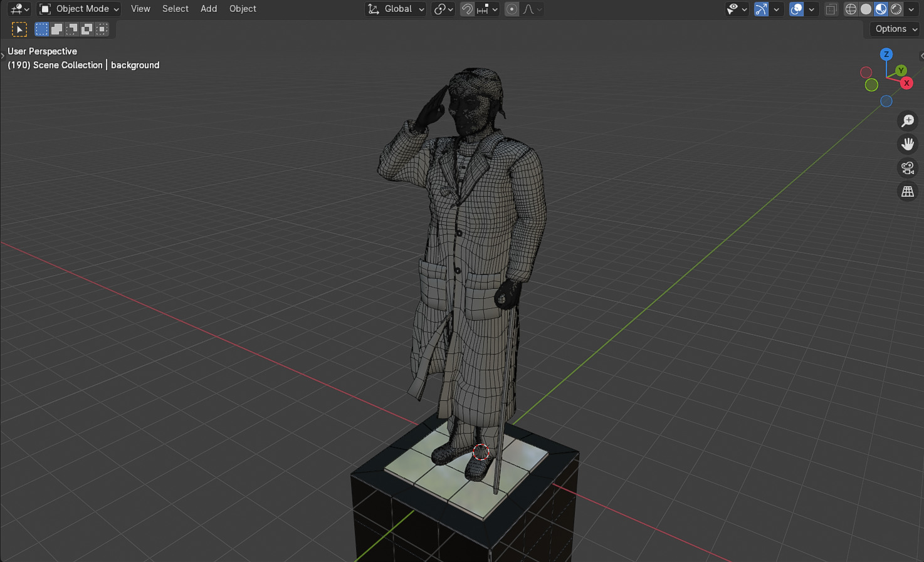Viewport: 924px width, 562px height.
Task: Click the 3D cursor at statue's feet
Action: 480,452
